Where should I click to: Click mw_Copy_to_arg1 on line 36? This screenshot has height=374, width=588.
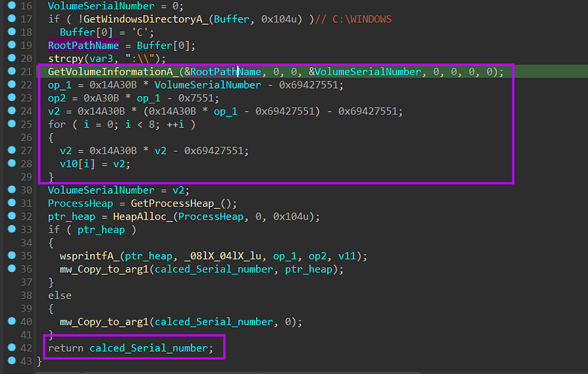[x=104, y=269]
